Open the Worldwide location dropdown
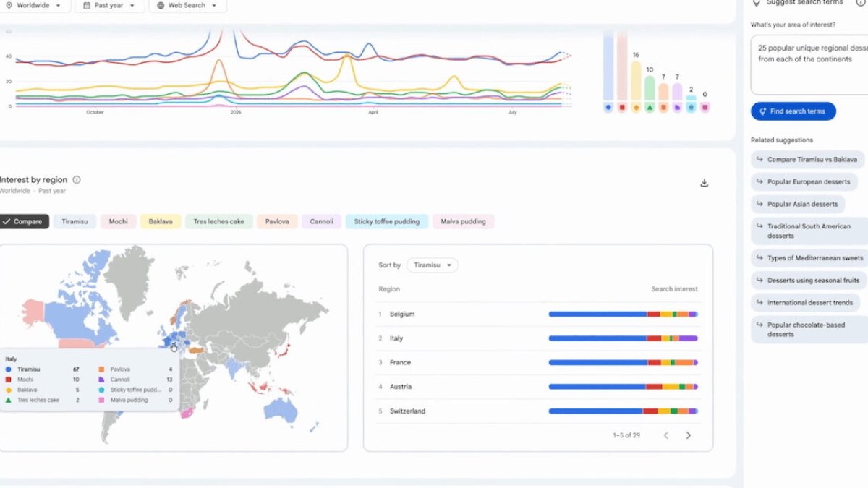The width and height of the screenshot is (868, 488). coord(35,5)
